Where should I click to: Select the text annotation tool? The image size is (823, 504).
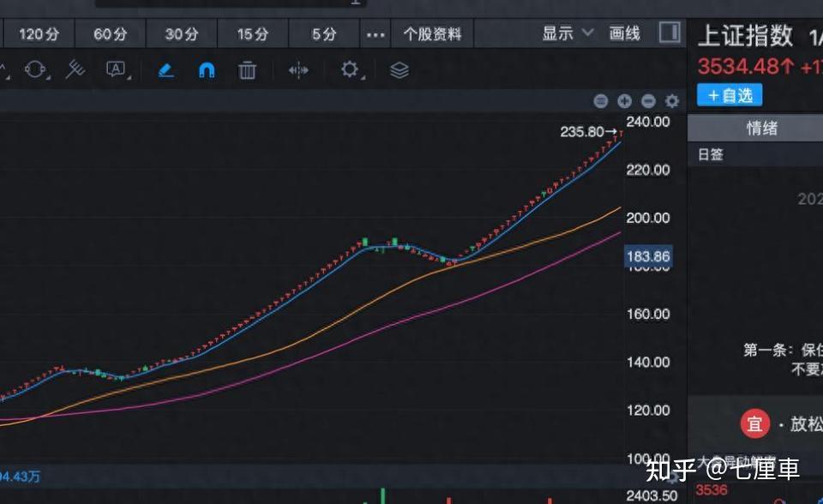click(116, 69)
